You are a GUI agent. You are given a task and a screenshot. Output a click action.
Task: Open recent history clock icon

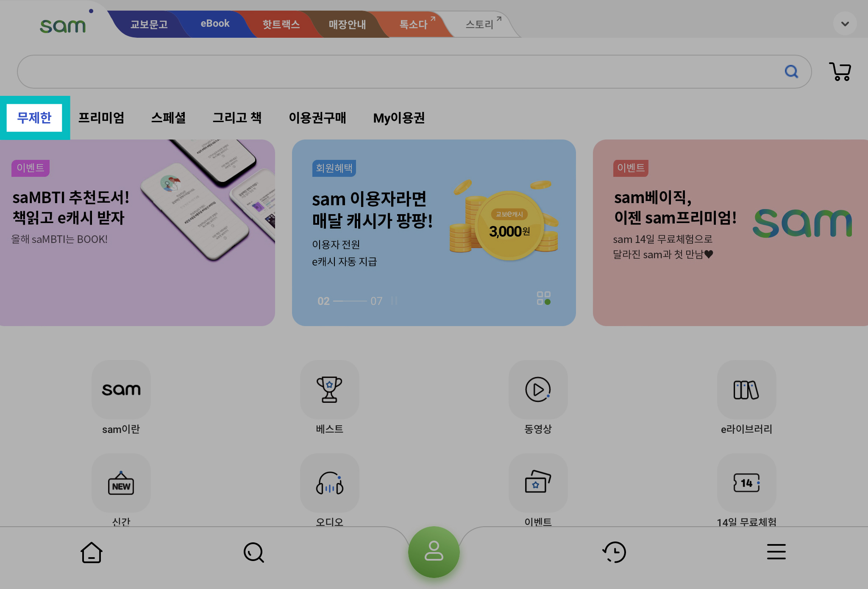[x=614, y=552]
